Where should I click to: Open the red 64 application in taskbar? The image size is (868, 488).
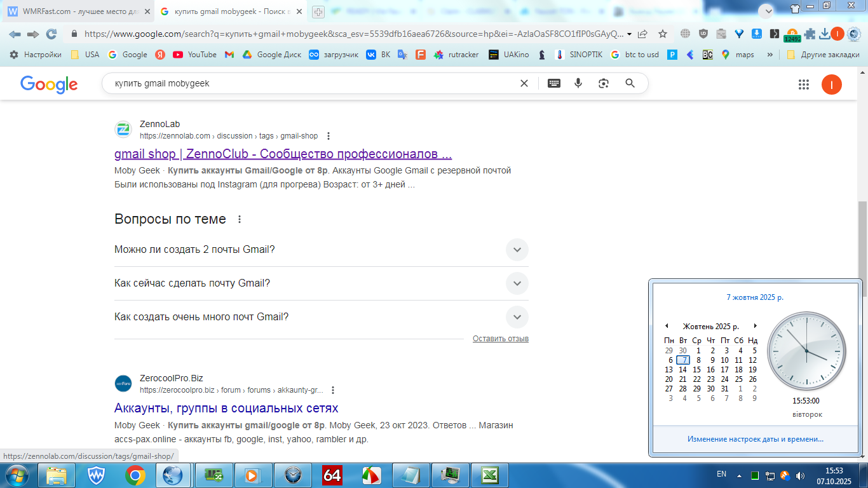[332, 475]
